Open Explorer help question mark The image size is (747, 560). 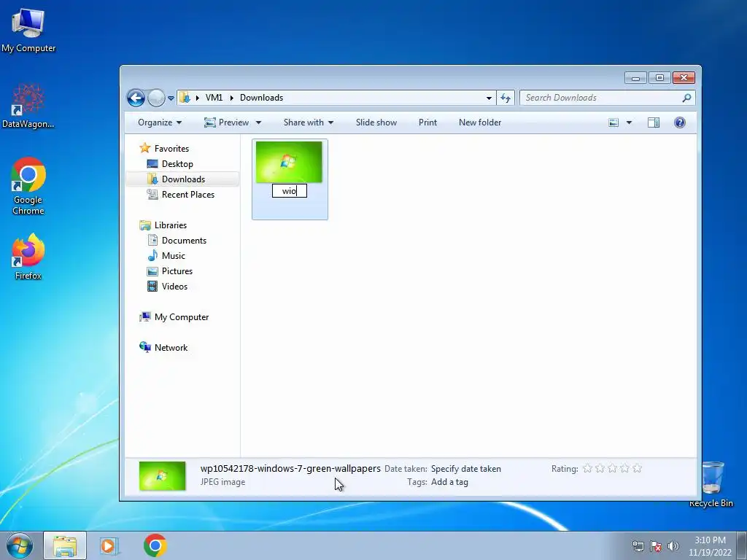(x=680, y=122)
